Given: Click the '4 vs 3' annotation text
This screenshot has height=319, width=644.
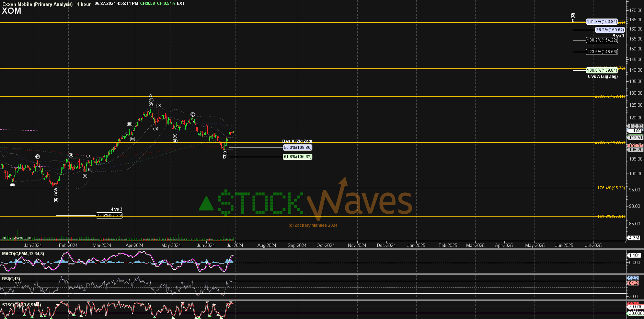Looking at the screenshot, I should pos(117,209).
